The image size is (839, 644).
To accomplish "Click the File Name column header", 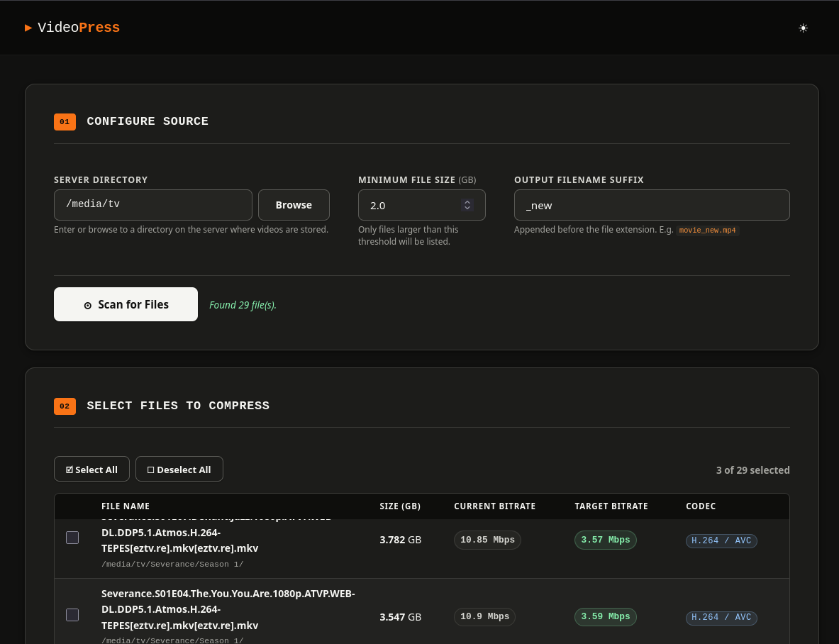I will pos(126,506).
